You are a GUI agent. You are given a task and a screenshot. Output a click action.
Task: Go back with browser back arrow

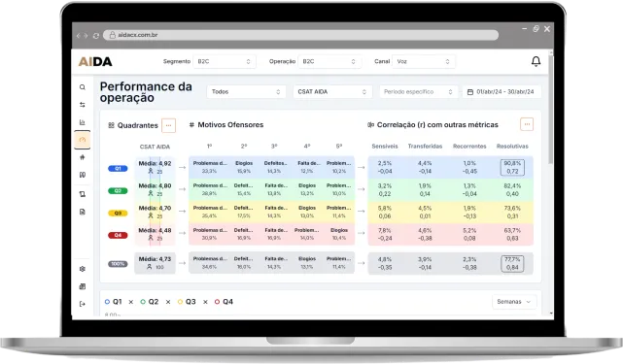pyautogui.click(x=79, y=35)
